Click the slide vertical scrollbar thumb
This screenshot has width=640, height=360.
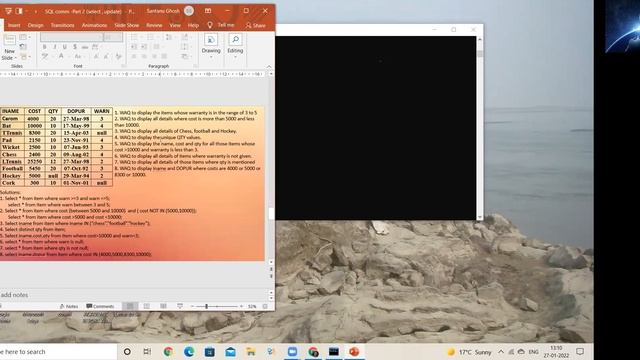point(271,213)
